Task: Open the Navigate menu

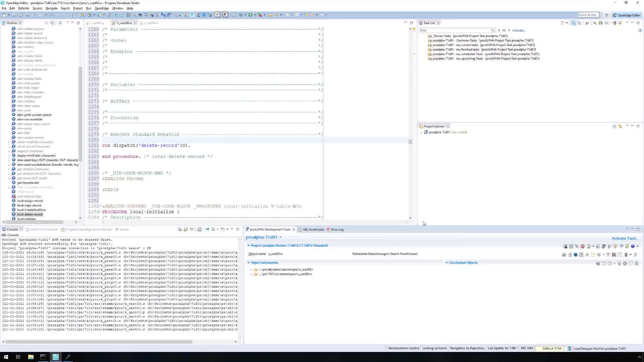Action: [x=51, y=8]
